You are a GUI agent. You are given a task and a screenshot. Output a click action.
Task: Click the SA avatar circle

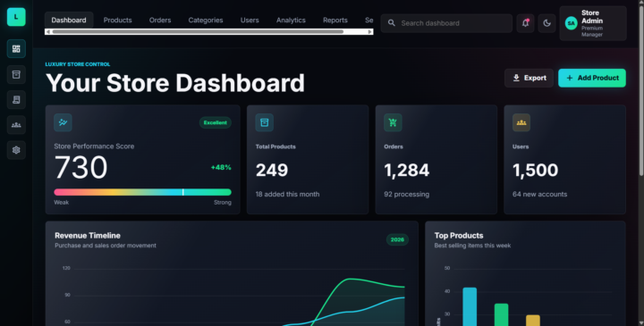[571, 23]
